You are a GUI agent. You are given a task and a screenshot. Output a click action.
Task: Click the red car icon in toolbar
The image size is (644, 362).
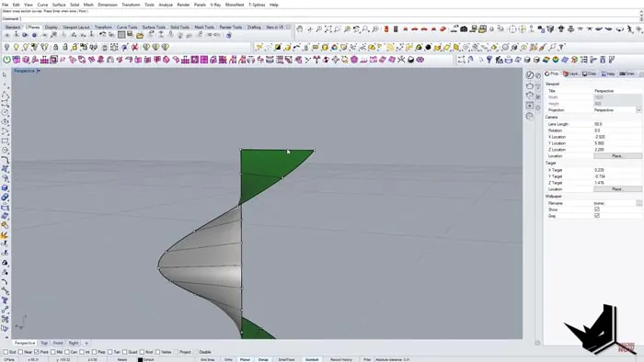pyautogui.click(x=415, y=29)
